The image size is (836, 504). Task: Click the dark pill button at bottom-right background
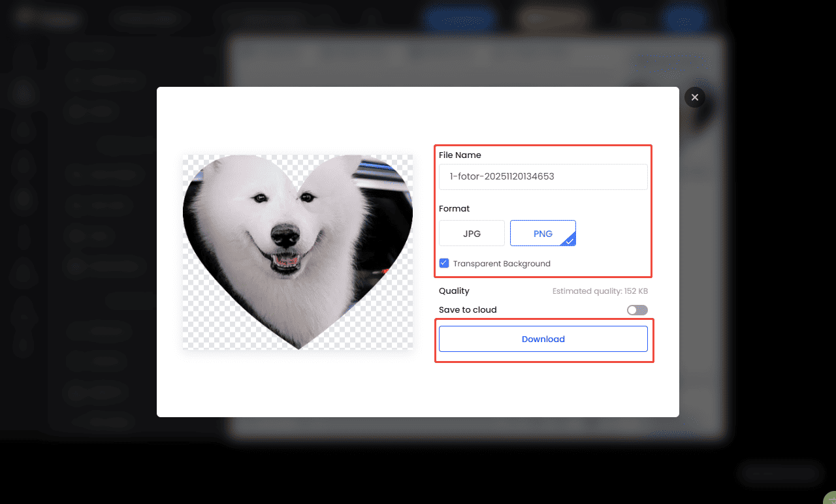[780, 473]
